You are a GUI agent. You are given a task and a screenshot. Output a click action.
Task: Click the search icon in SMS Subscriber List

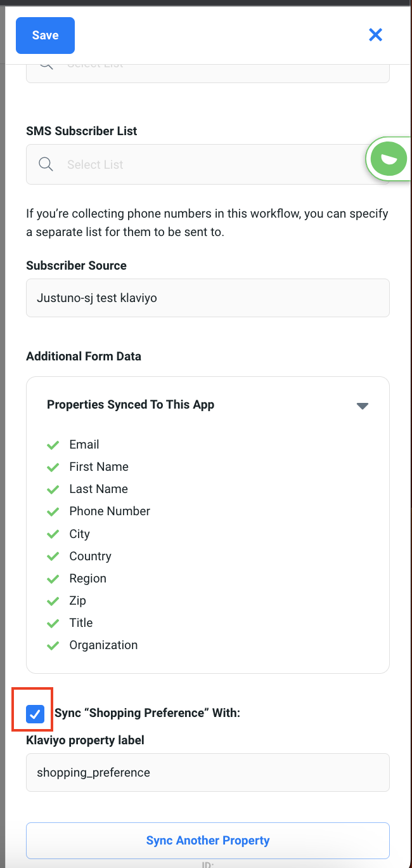point(46,164)
